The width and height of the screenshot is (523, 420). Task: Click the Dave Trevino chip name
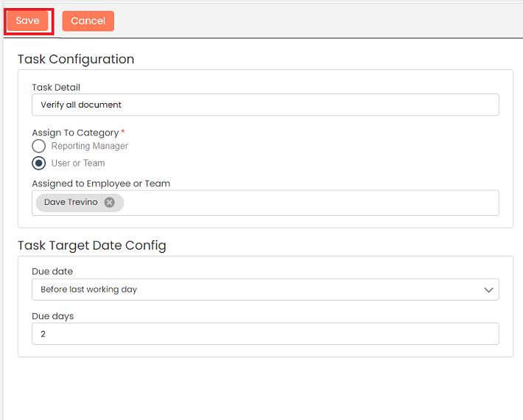[x=71, y=203]
